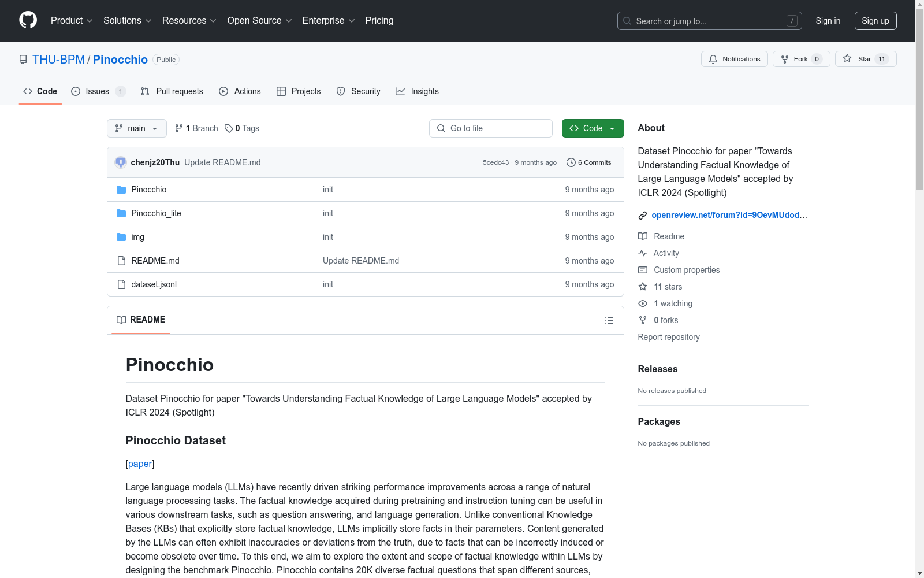Open the Actions tab
Image resolution: width=924 pixels, height=578 pixels.
point(240,91)
